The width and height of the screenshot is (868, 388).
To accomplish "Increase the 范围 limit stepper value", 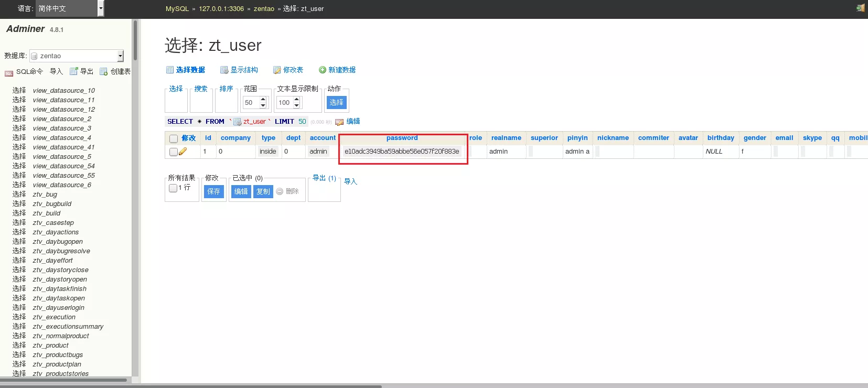I will [x=263, y=99].
